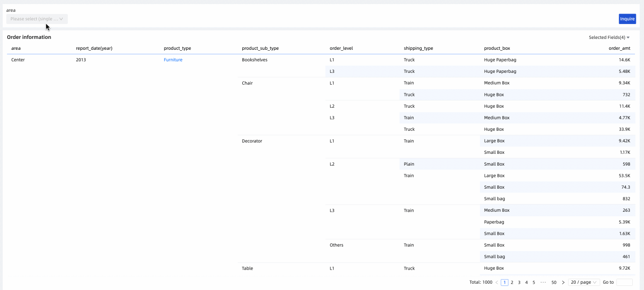Open the 20 / page size dropdown
Viewport: 644px width, 290px height.
tap(584, 282)
